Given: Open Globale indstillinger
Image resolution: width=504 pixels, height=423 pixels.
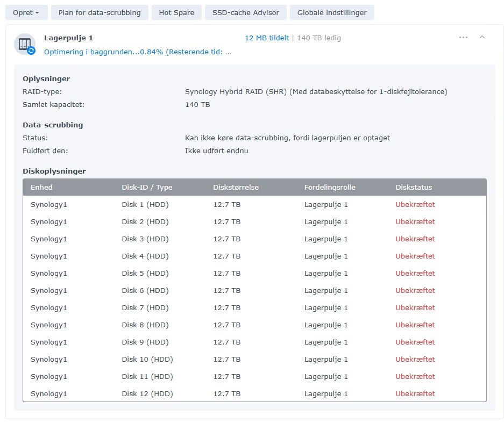Looking at the screenshot, I should [x=332, y=12].
